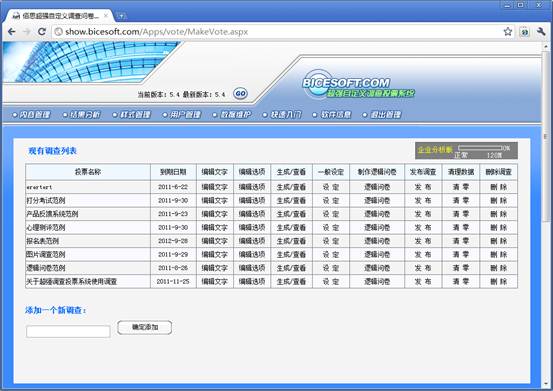Screen dimensions: 553x391
Task: Click date 2011-11-25 cell
Action: coord(173,281)
